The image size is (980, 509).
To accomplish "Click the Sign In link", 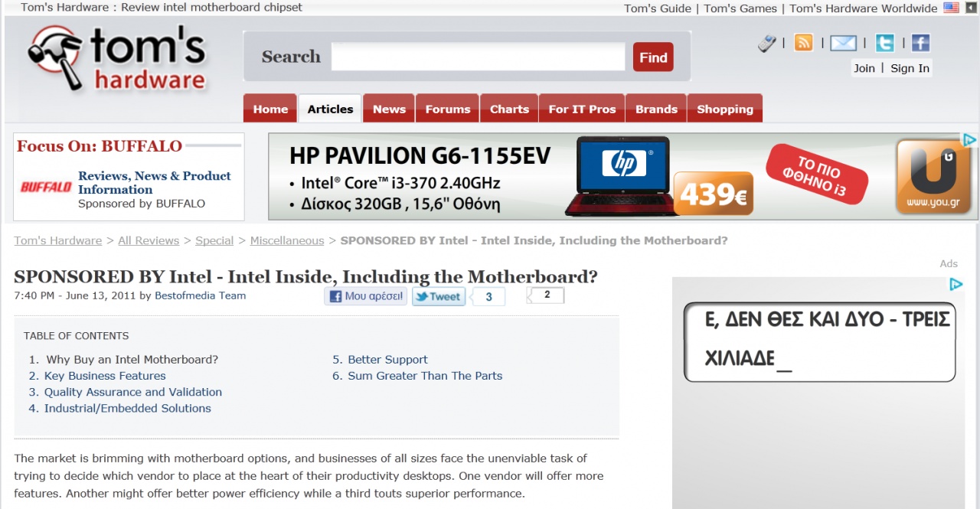I will pyautogui.click(x=910, y=68).
